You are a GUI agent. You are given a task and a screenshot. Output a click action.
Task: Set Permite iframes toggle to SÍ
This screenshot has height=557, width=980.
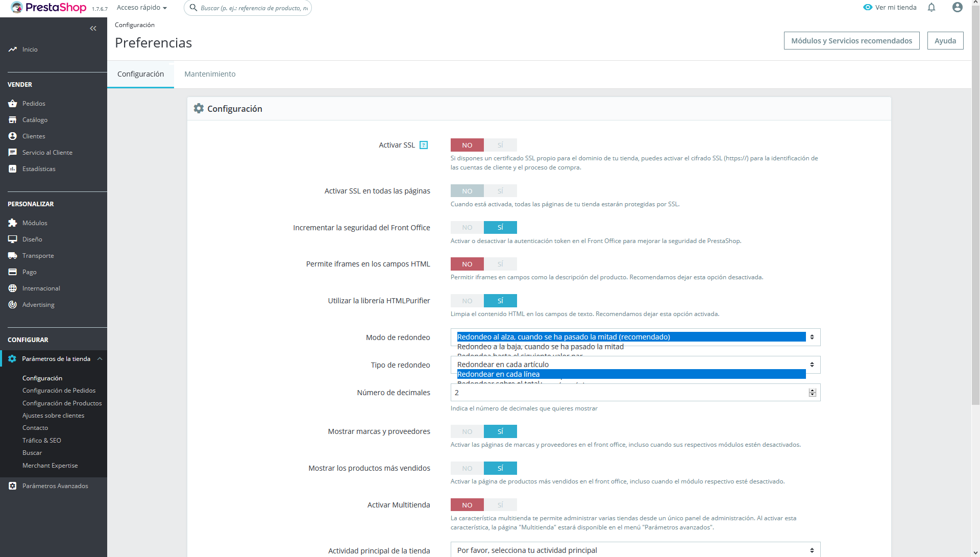pyautogui.click(x=500, y=264)
